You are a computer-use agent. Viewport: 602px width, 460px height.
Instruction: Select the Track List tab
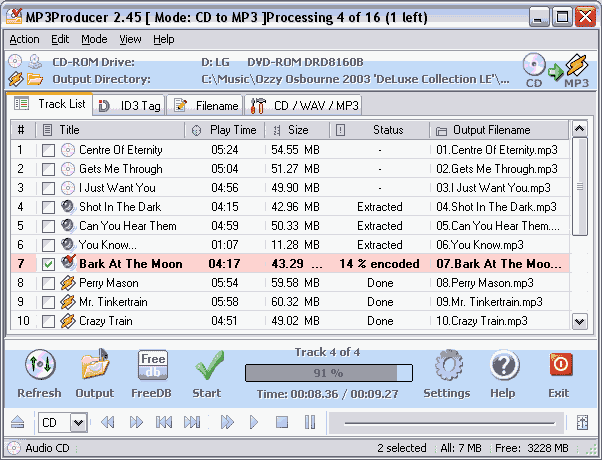pyautogui.click(x=49, y=104)
